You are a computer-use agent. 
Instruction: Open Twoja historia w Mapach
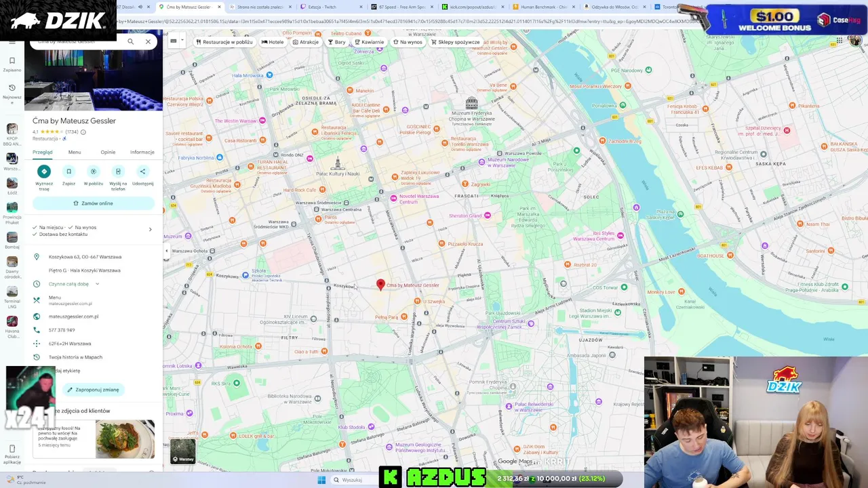click(x=75, y=357)
